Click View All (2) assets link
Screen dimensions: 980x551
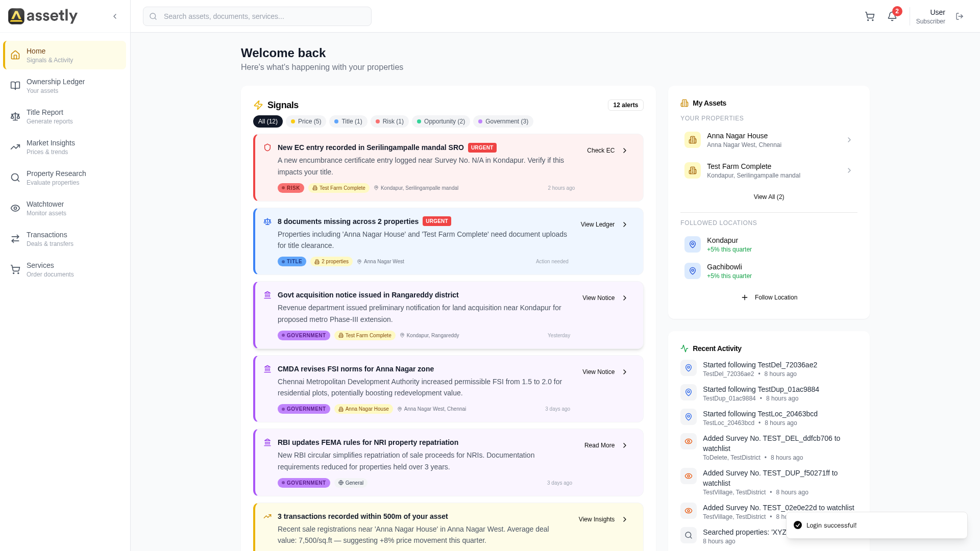[x=769, y=197]
